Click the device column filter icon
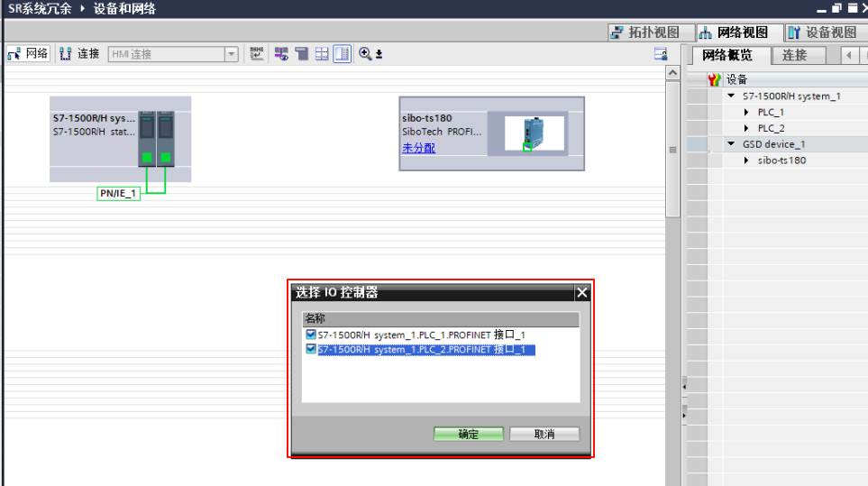Viewport: 868px width, 486px height. click(714, 79)
